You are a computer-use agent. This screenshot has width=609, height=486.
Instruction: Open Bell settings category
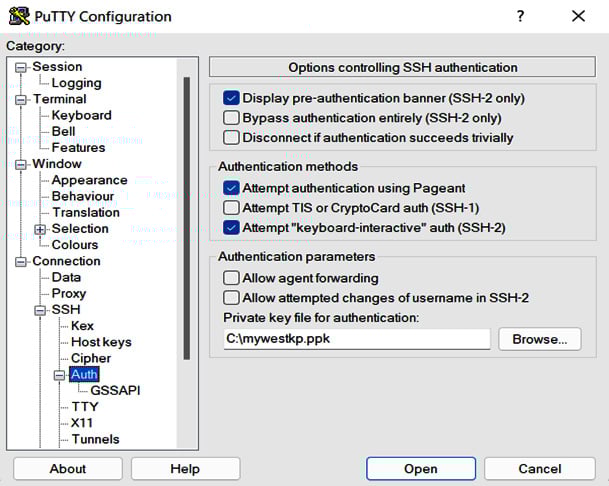63,131
